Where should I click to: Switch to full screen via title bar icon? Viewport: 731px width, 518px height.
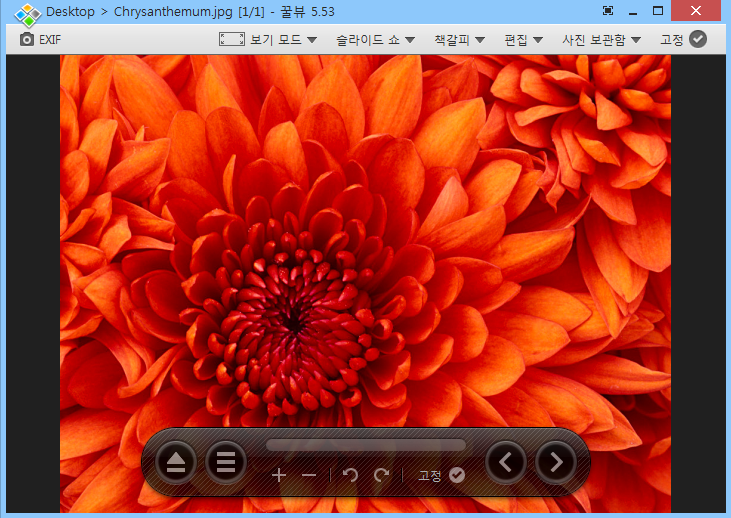pos(608,10)
